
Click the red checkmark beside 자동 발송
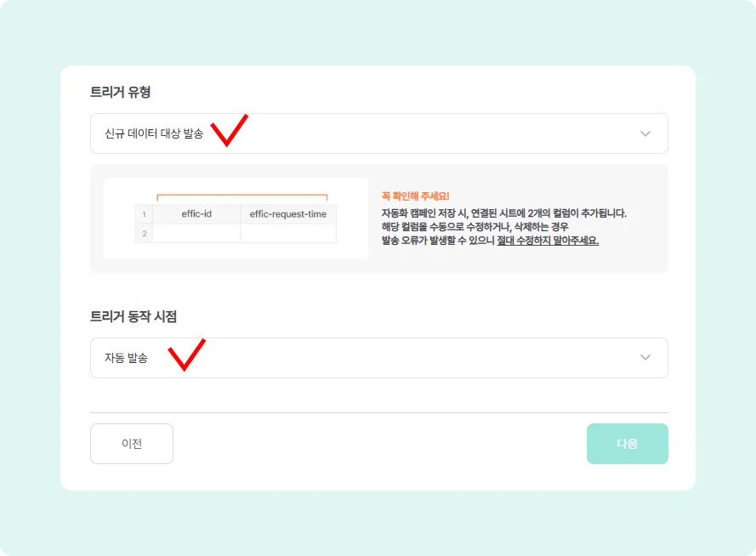186,354
